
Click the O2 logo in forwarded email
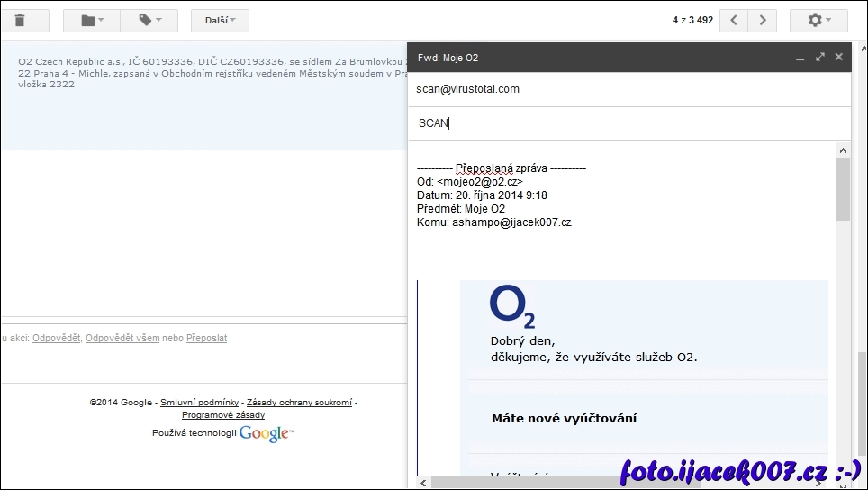click(512, 308)
